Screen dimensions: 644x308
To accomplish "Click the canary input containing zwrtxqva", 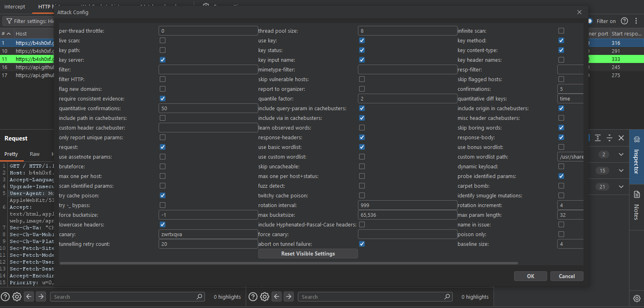I will click(208, 234).
